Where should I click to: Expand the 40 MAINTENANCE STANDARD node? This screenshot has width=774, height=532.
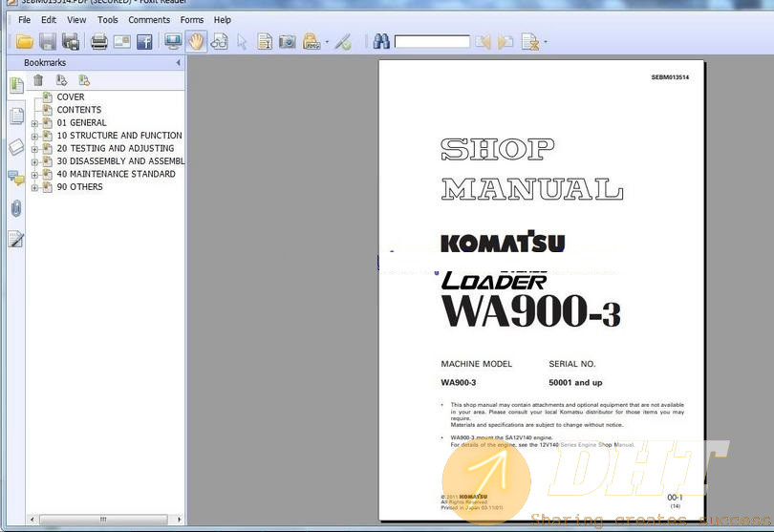click(x=34, y=175)
